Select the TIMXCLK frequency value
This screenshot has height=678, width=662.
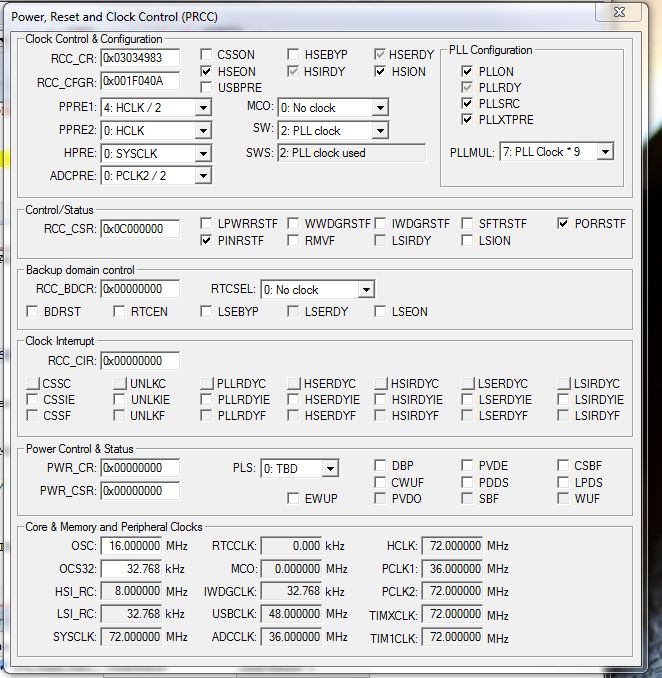pyautogui.click(x=452, y=614)
